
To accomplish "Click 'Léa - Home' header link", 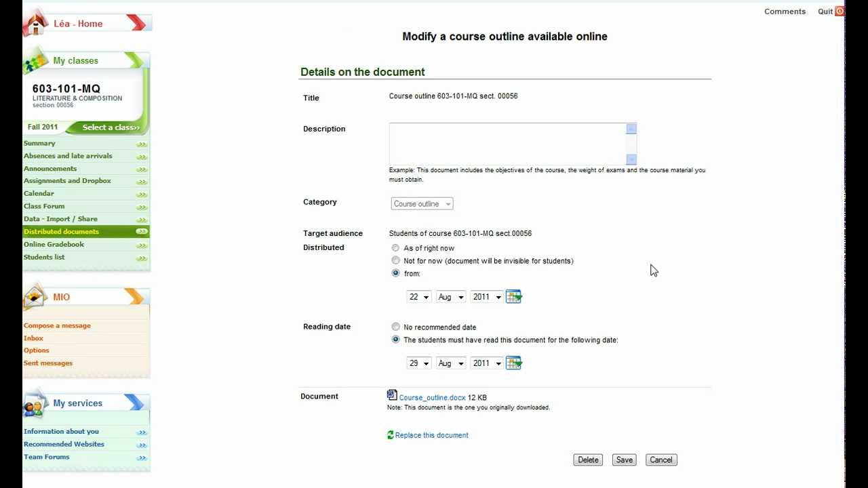I will point(78,24).
